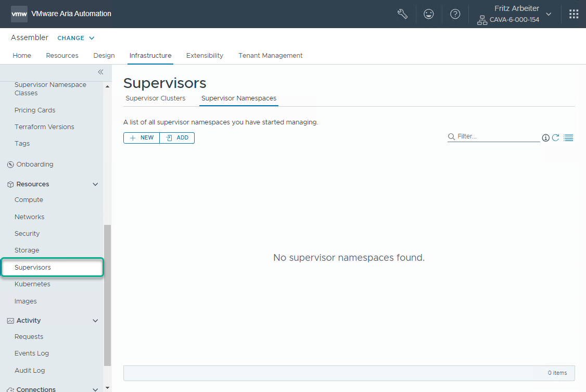Open Images in sidebar
This screenshot has height=392, width=586.
[x=26, y=301]
